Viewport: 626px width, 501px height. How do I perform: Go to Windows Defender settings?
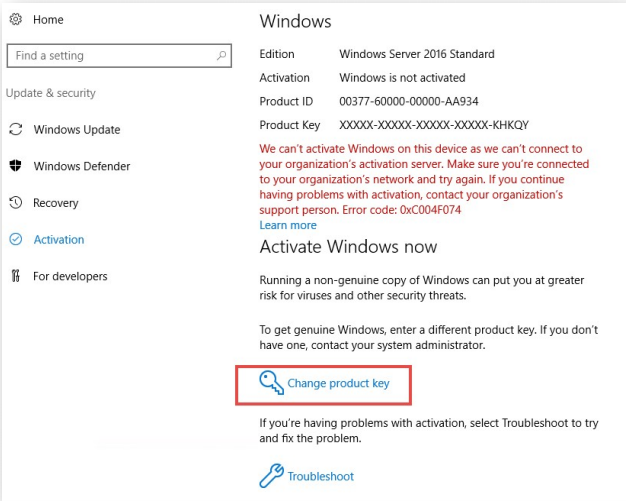coord(82,166)
